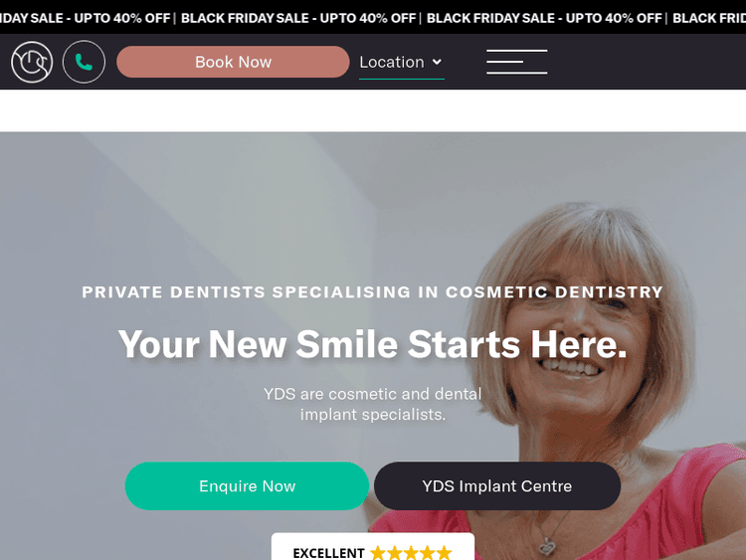
Task: Click the white reviews widget card
Action: click(373, 547)
